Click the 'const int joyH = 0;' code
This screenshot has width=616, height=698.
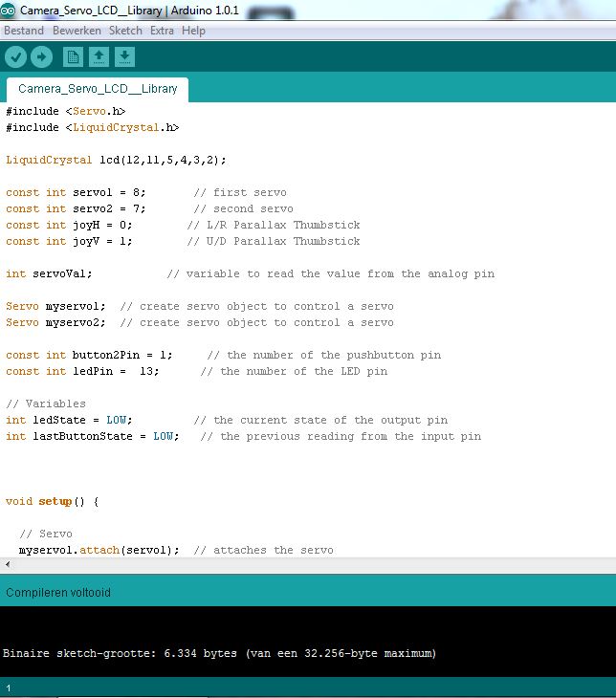tap(69, 226)
